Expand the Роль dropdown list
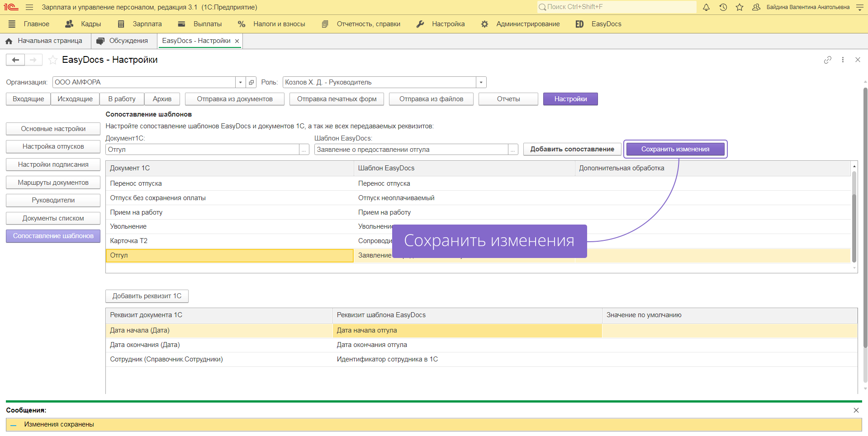The width and height of the screenshot is (868, 436). pos(481,82)
